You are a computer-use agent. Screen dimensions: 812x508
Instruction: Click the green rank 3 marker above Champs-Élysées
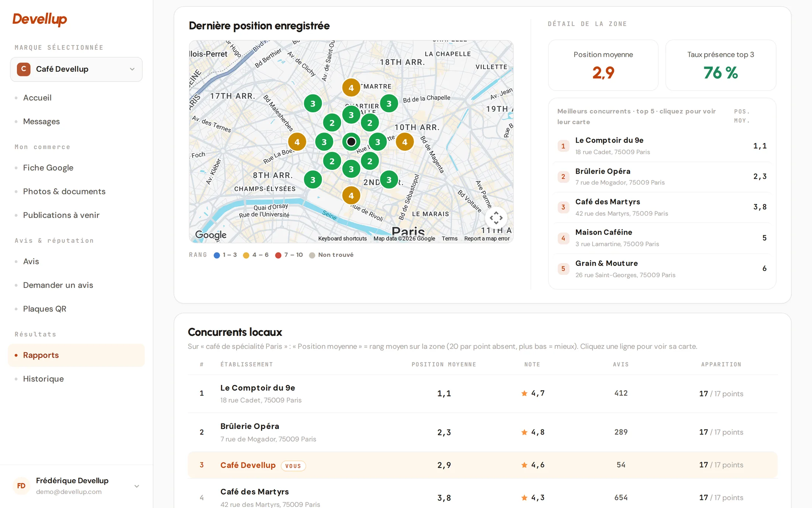point(313,180)
